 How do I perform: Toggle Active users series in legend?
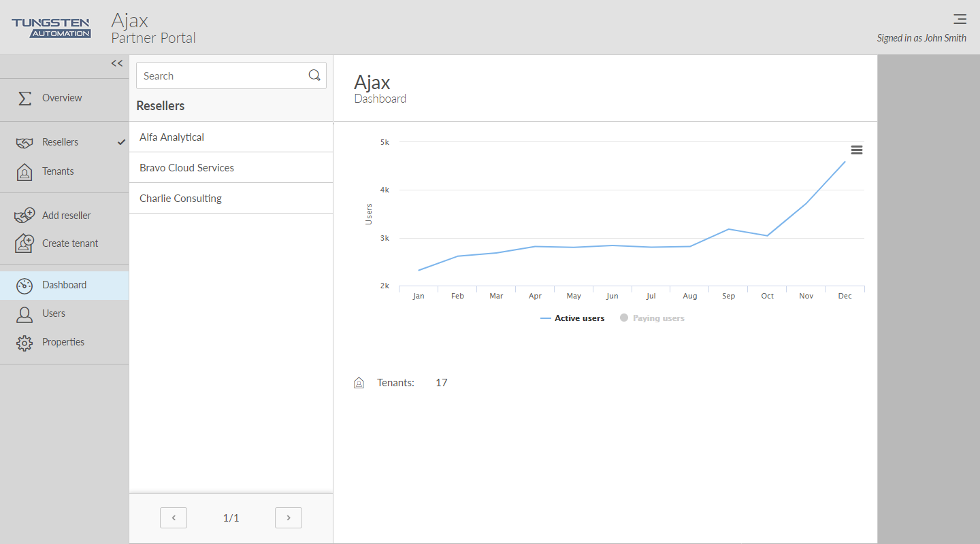(572, 318)
